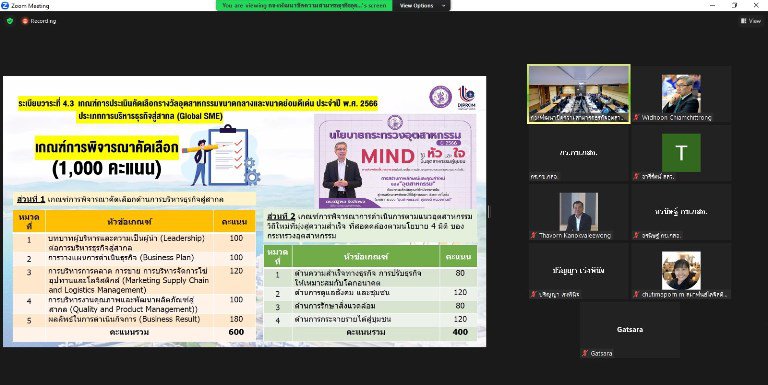
Task: Click muted mic icon beside Widhoon Chiamchittrong
Action: pos(636,118)
